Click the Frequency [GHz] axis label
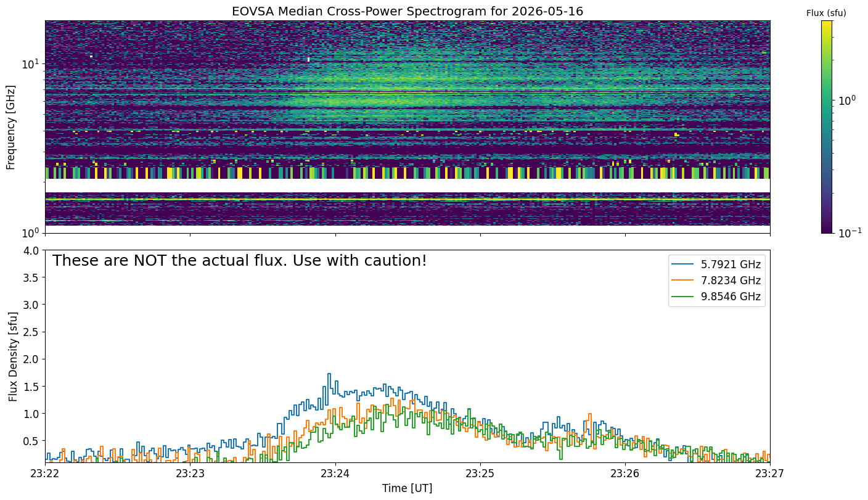The height and width of the screenshot is (500, 868). coord(10,127)
